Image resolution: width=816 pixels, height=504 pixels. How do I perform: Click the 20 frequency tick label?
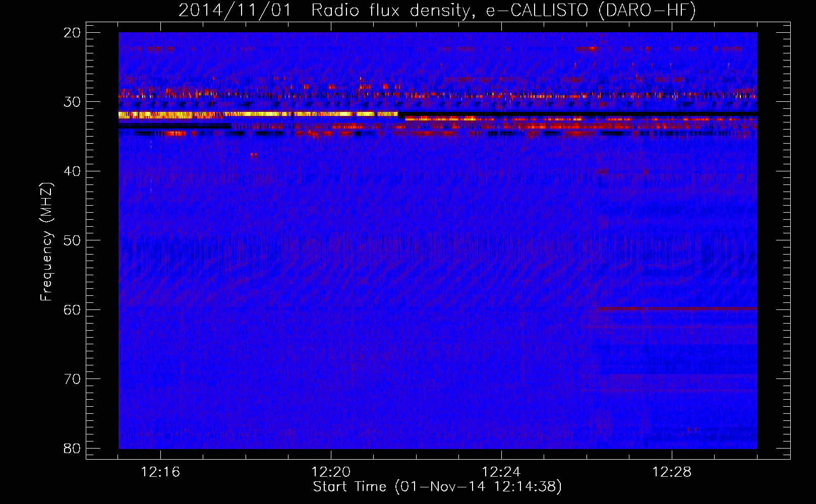[x=73, y=33]
